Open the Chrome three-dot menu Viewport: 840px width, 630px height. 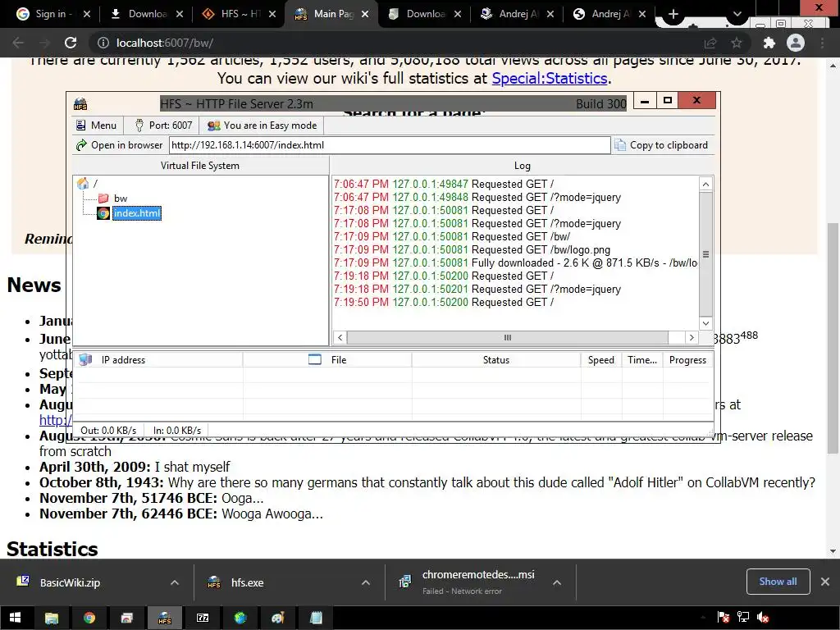click(822, 43)
